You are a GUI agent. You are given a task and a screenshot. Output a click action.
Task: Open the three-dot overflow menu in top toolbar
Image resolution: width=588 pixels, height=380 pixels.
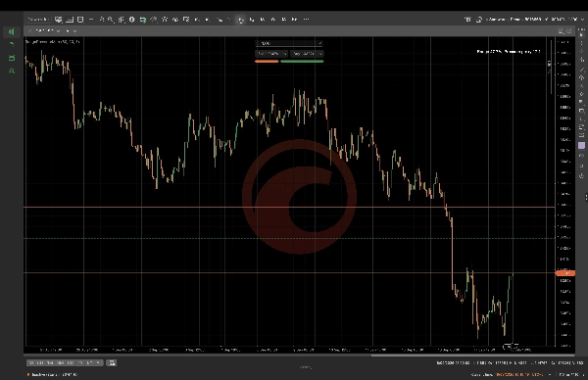306,20
